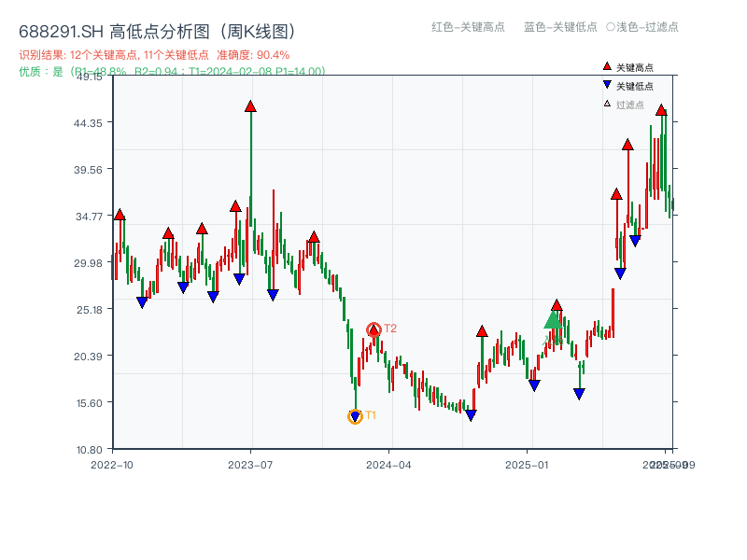747x560 pixels.
Task: Click the blue 关键低点 triangle legend icon
Action: [x=607, y=85]
